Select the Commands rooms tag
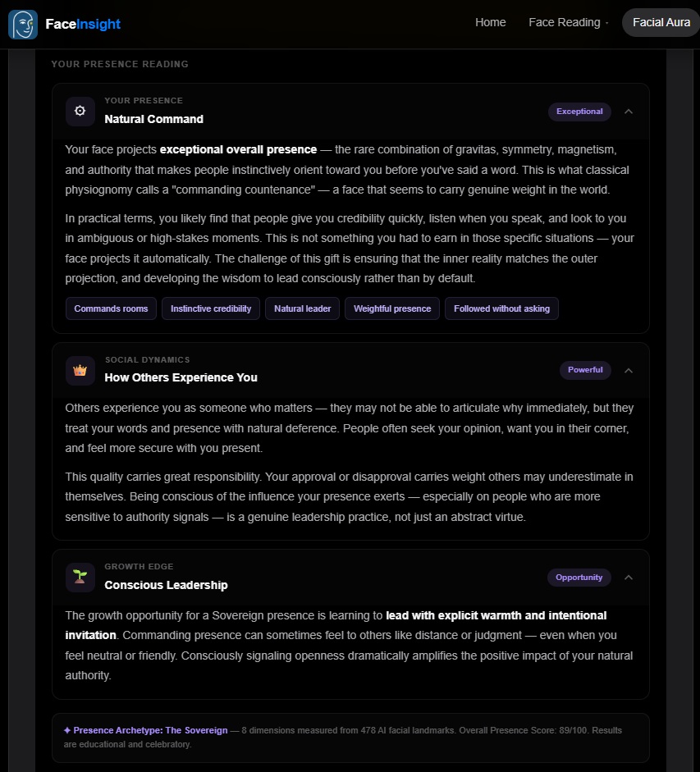This screenshot has height=772, width=700. [111, 308]
